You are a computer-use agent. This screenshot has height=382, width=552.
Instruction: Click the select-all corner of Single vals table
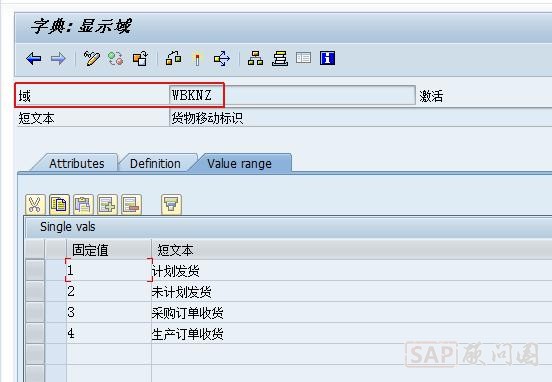pyautogui.click(x=35, y=250)
